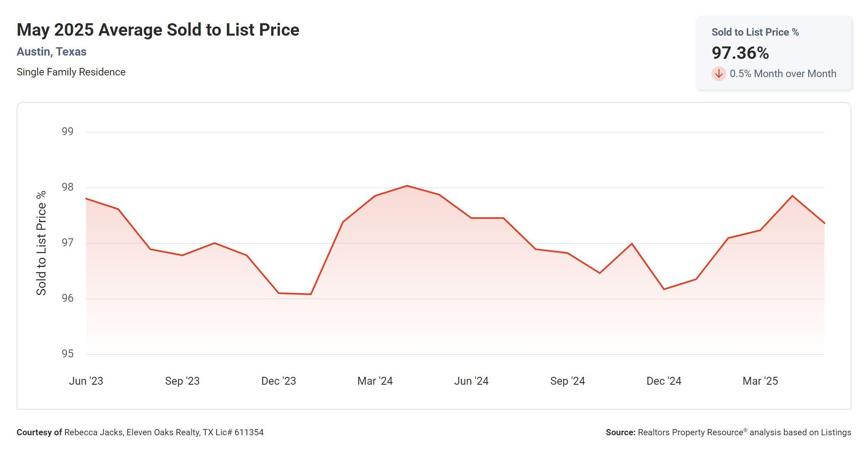Click the 'Sep '23' x-axis label
Screen dimensions: 868x456
click(182, 381)
